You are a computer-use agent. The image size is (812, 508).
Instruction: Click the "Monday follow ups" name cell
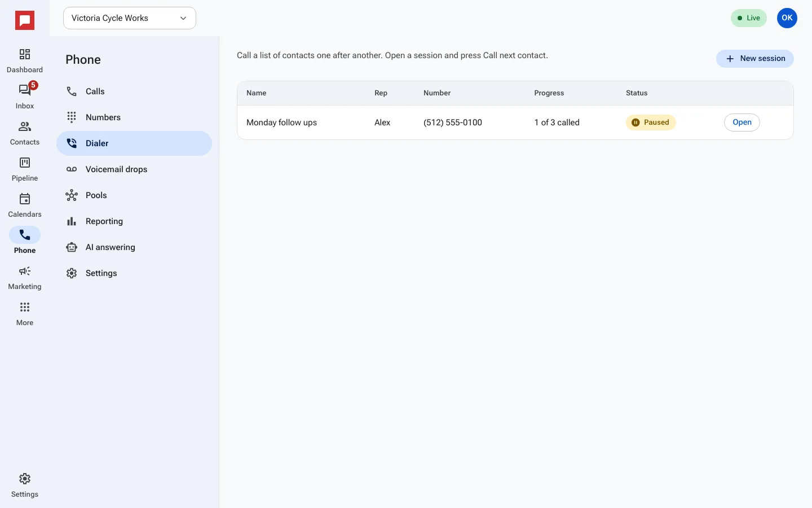281,122
